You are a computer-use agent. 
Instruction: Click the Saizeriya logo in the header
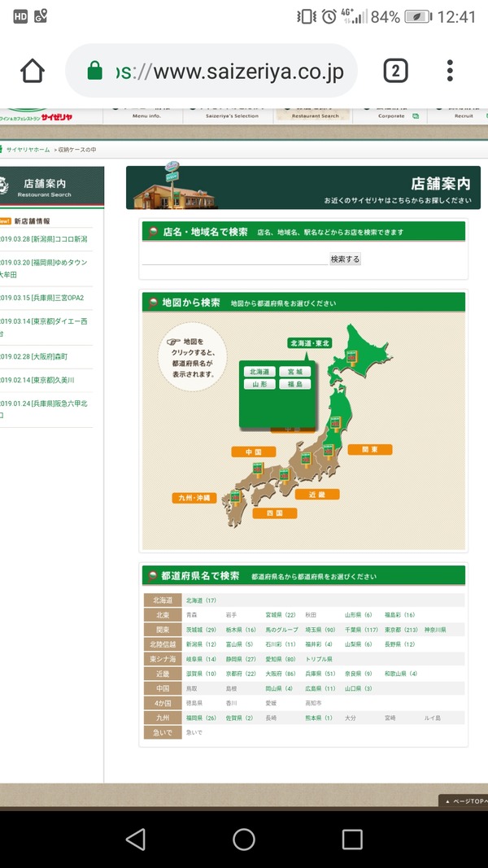(36, 116)
